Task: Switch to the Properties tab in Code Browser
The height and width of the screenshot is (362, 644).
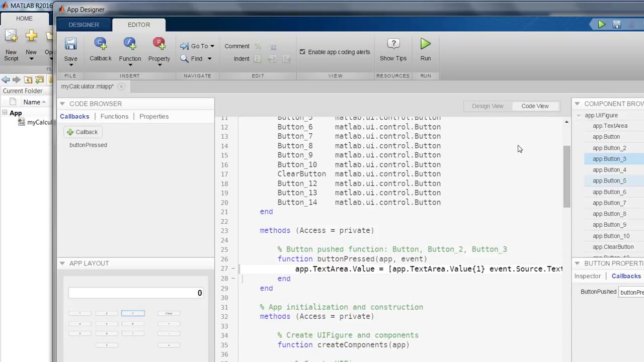Action: point(154,116)
